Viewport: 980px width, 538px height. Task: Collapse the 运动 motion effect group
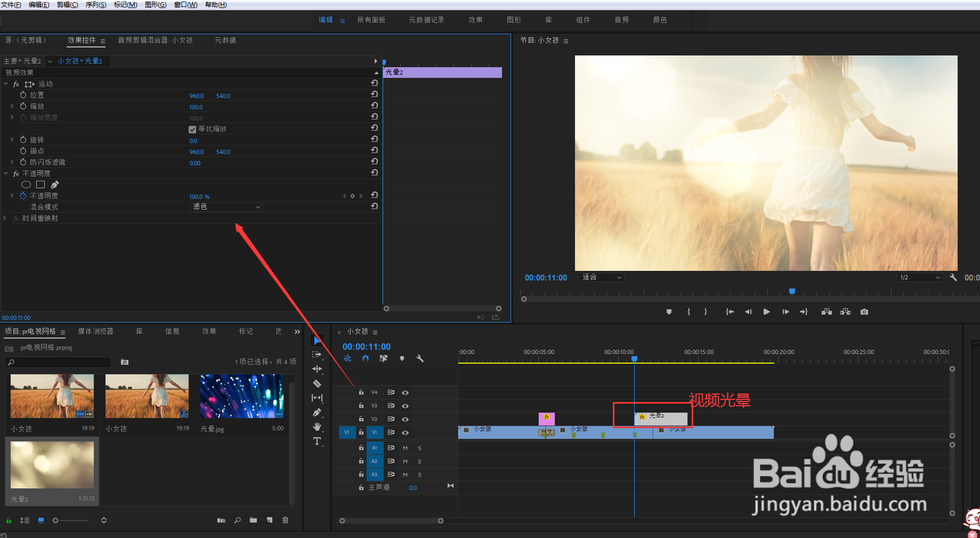(x=6, y=84)
